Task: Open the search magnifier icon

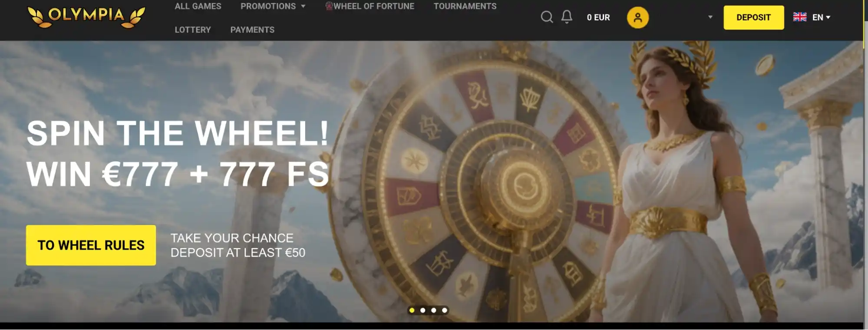Action: pos(547,17)
